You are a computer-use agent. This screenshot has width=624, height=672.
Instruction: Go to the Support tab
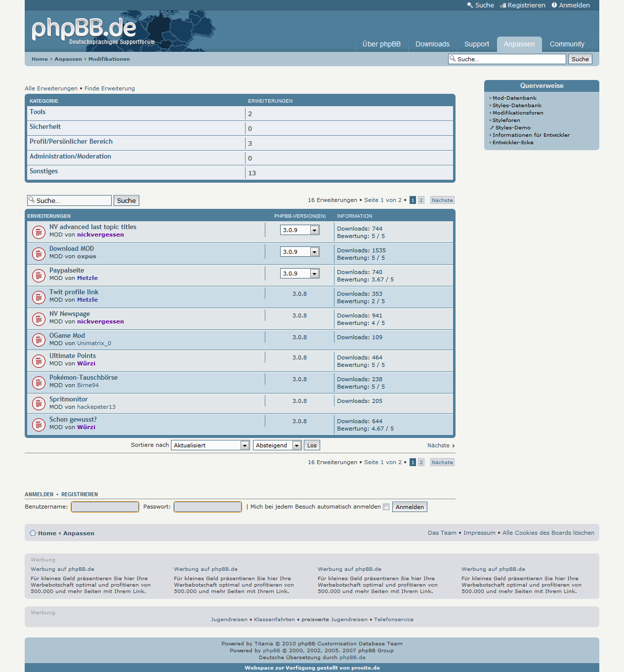point(477,44)
